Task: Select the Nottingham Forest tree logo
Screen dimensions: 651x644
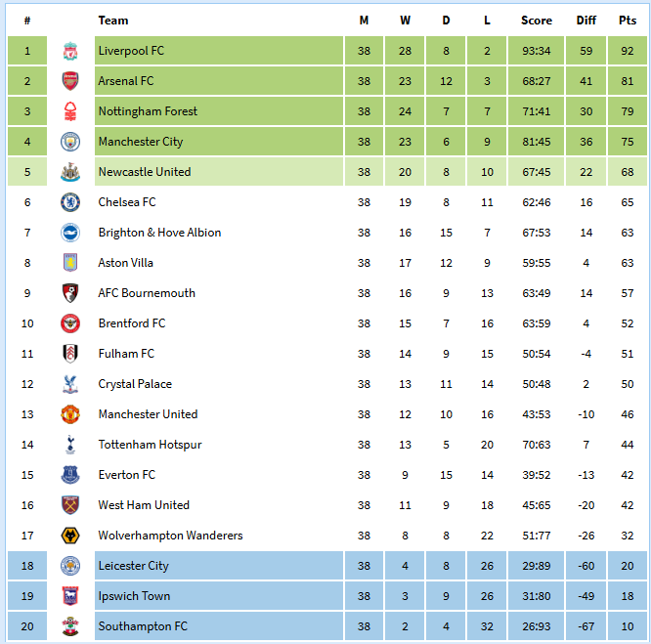Action: click(x=70, y=111)
